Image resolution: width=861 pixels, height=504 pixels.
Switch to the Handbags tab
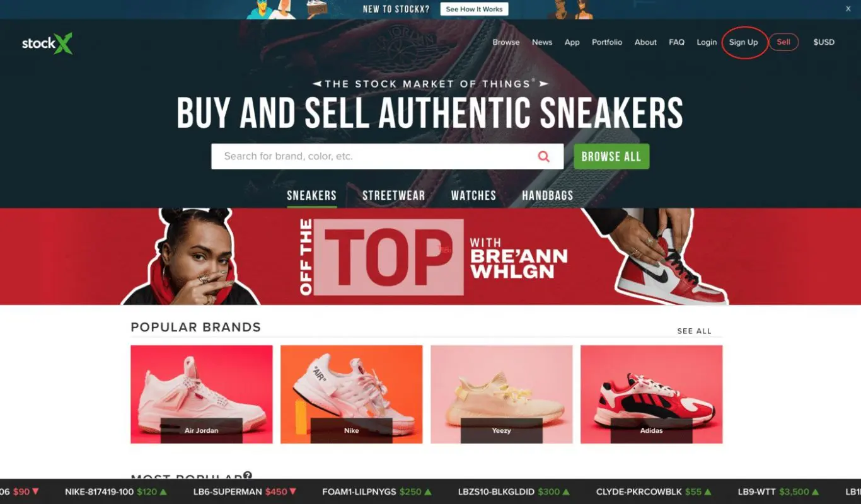pos(547,195)
